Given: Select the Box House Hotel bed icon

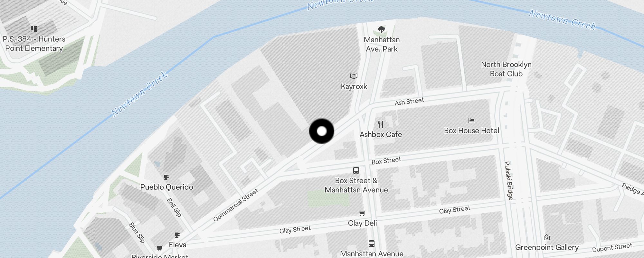Looking at the screenshot, I should pos(471,121).
